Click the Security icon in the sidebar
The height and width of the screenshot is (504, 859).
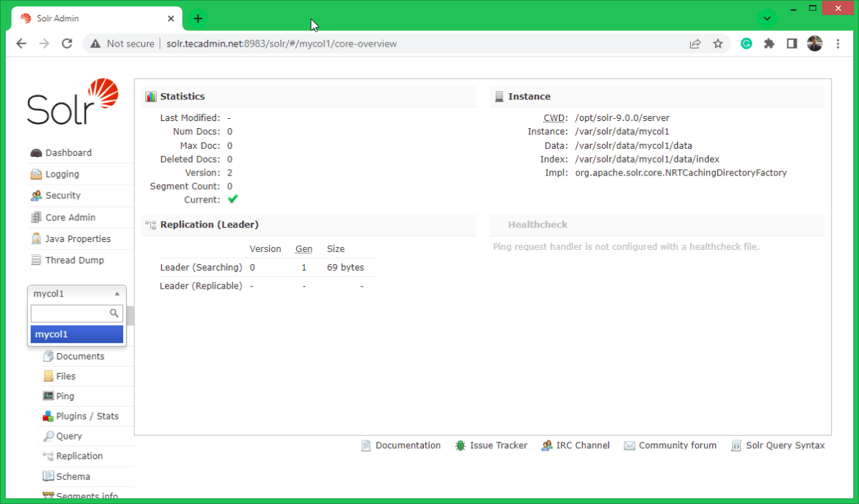click(36, 195)
